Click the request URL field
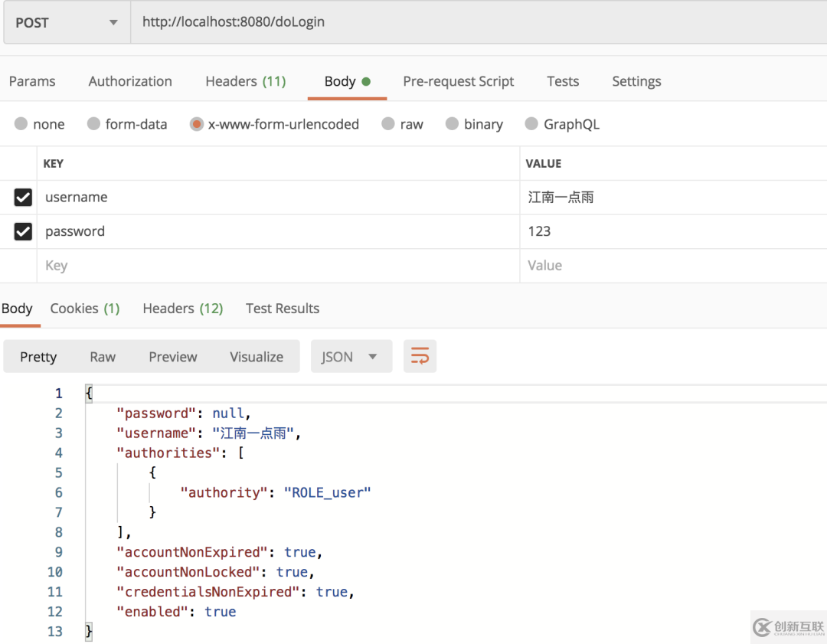The image size is (827, 644). point(475,23)
